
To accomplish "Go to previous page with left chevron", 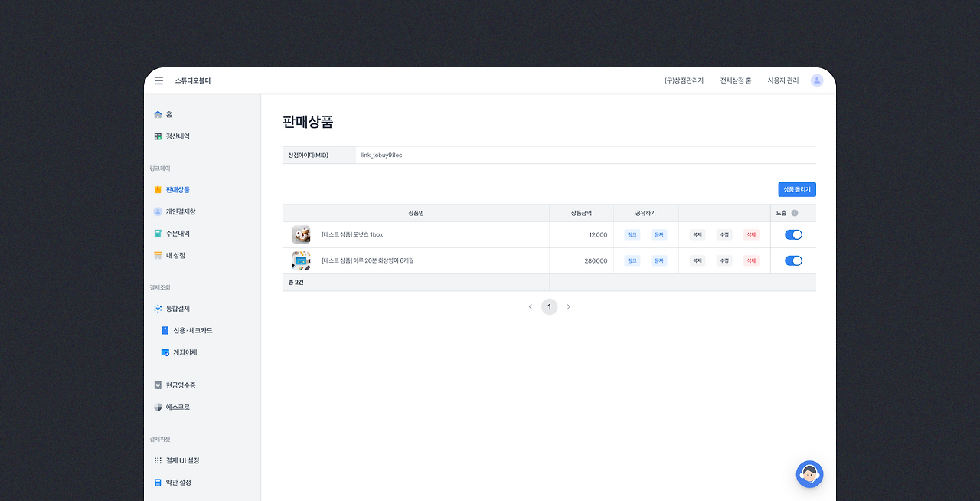I will 530,307.
